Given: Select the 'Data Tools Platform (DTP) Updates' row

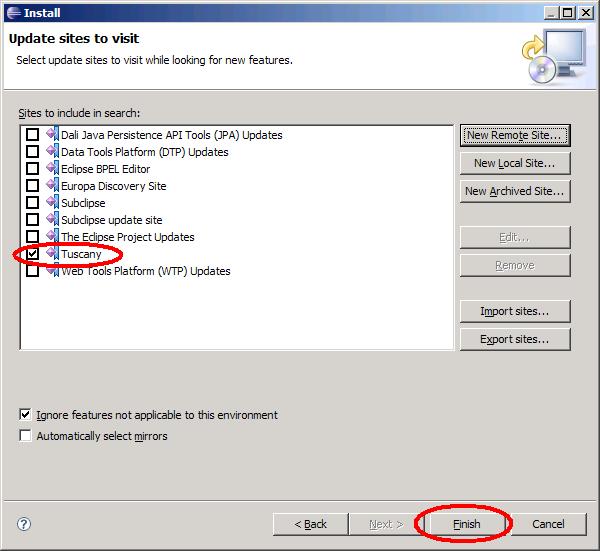Looking at the screenshot, I should 145,152.
